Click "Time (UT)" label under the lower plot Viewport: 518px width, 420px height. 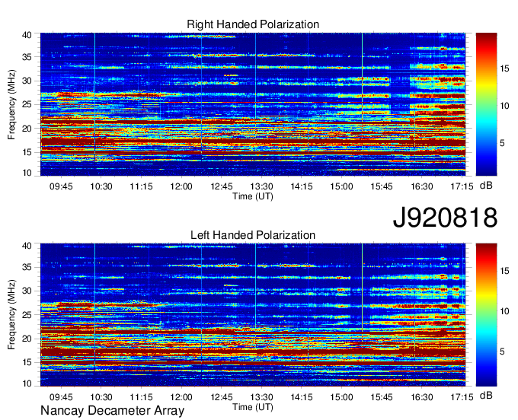tap(253, 407)
